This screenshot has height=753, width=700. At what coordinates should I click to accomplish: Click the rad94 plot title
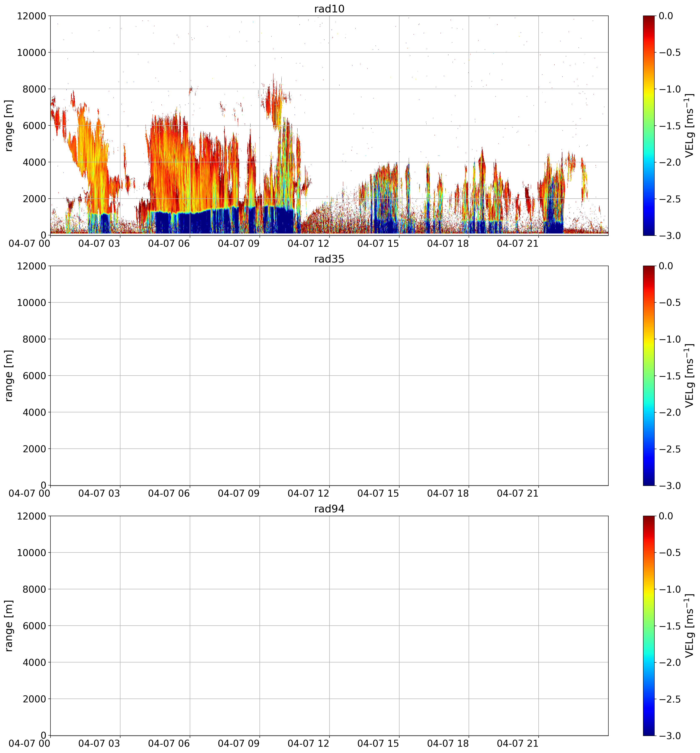(x=329, y=509)
